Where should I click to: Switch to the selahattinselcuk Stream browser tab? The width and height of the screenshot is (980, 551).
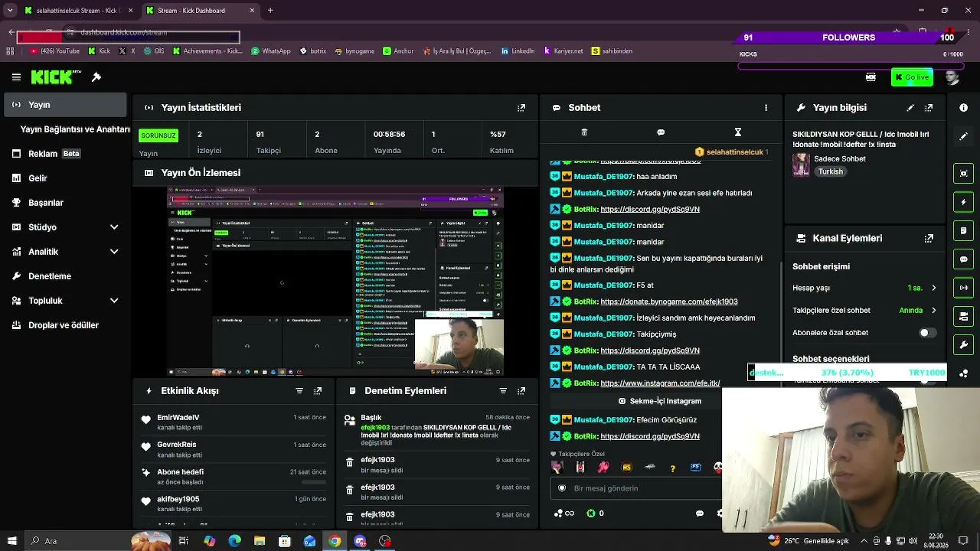[x=79, y=11]
